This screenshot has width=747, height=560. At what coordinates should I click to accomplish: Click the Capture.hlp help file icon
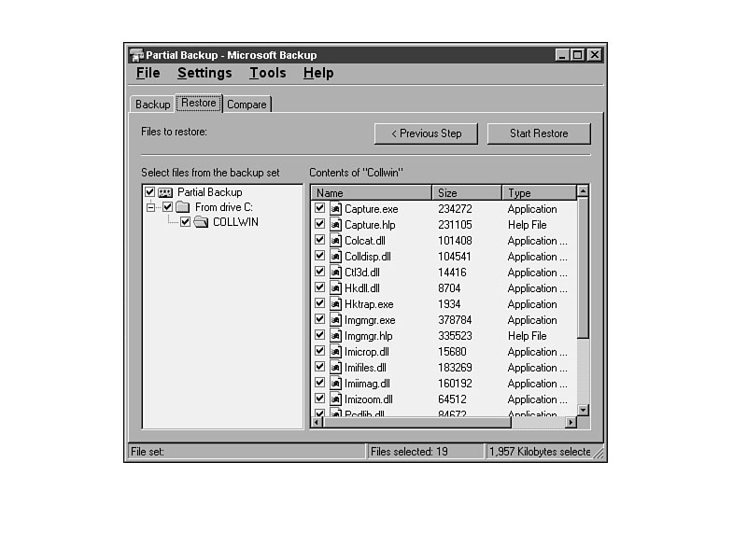pos(336,225)
